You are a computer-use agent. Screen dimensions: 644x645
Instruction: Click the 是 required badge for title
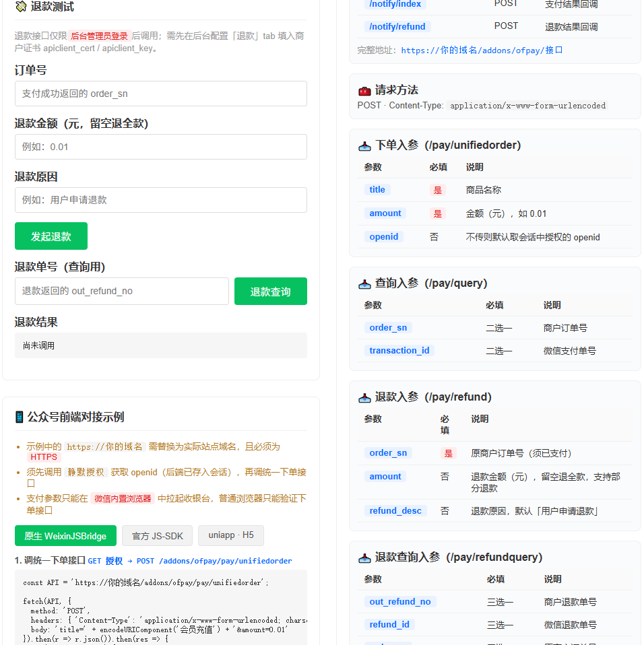pyautogui.click(x=438, y=190)
